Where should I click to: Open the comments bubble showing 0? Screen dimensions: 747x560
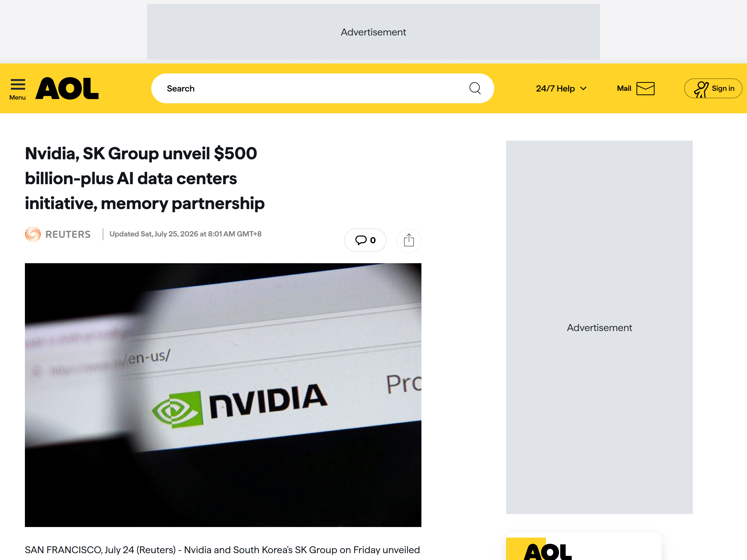pos(365,240)
